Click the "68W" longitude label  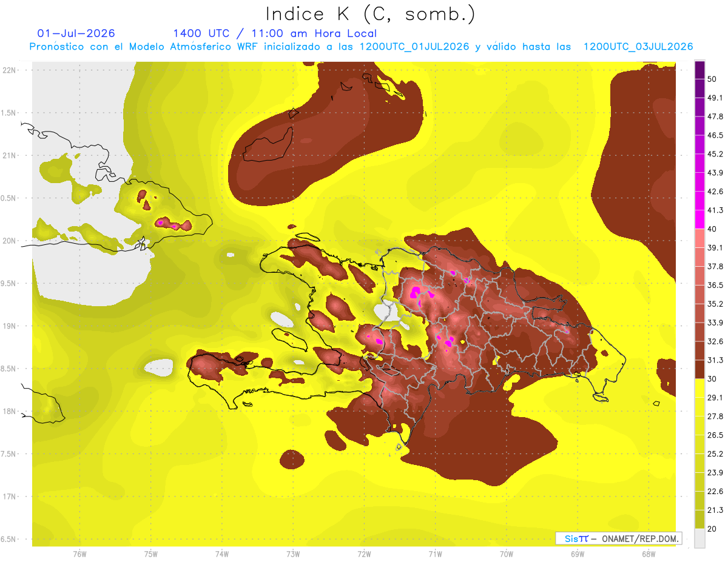pyautogui.click(x=649, y=554)
